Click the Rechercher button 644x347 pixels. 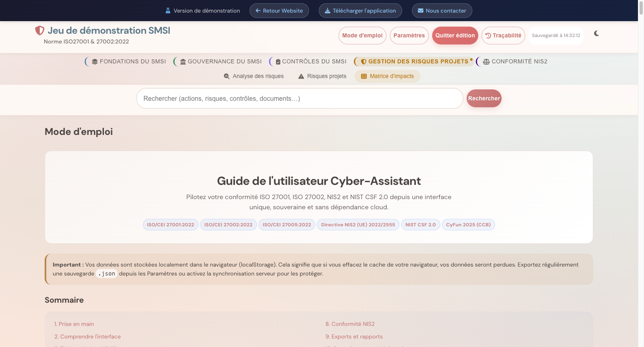[x=484, y=98]
